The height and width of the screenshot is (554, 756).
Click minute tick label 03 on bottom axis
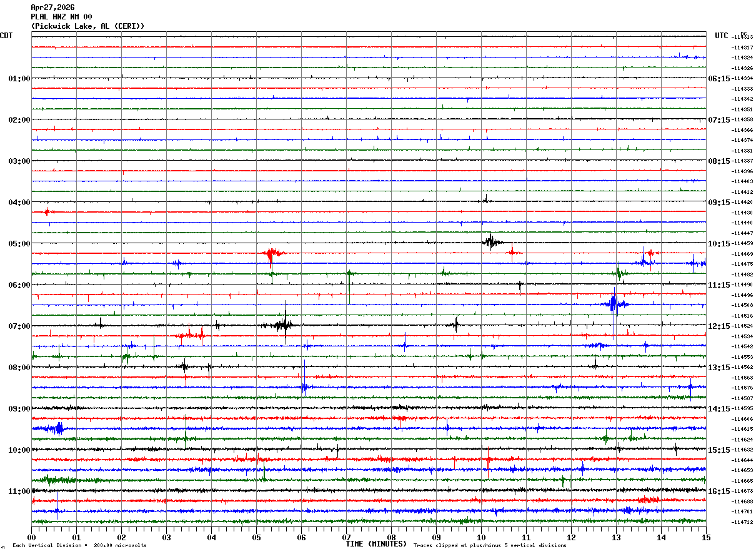[x=166, y=537]
